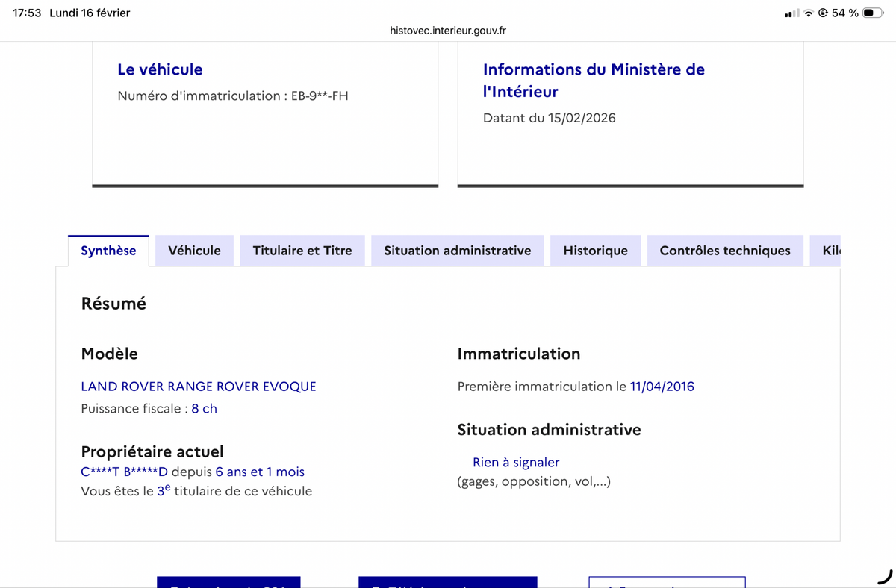Select the owner name C****T B*****D
This screenshot has height=588, width=896.
[x=125, y=472]
